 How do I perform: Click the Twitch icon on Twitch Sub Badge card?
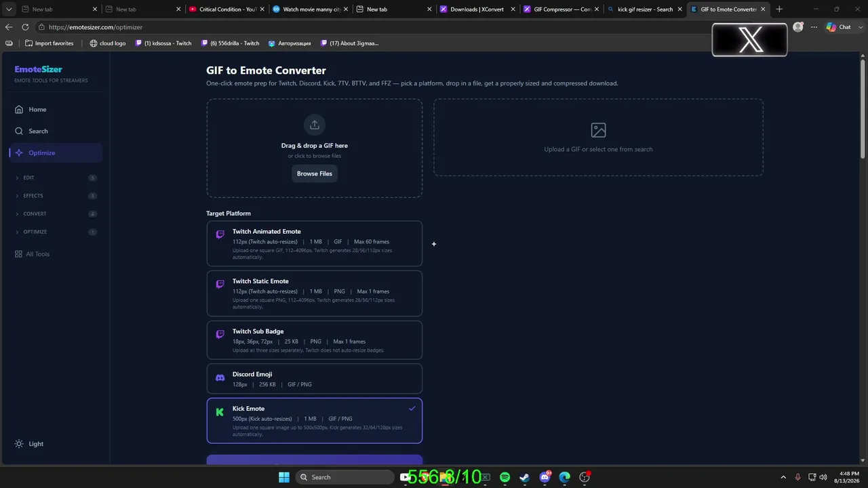tap(220, 335)
